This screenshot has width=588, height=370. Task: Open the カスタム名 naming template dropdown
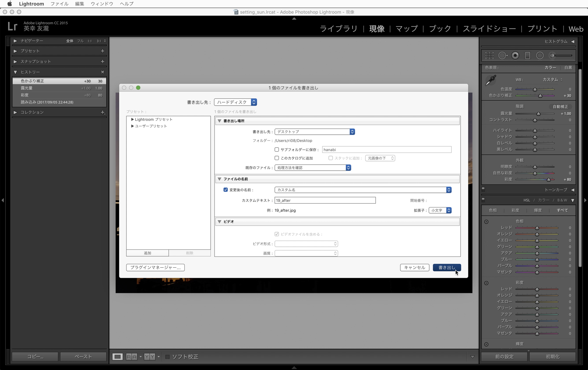point(363,190)
